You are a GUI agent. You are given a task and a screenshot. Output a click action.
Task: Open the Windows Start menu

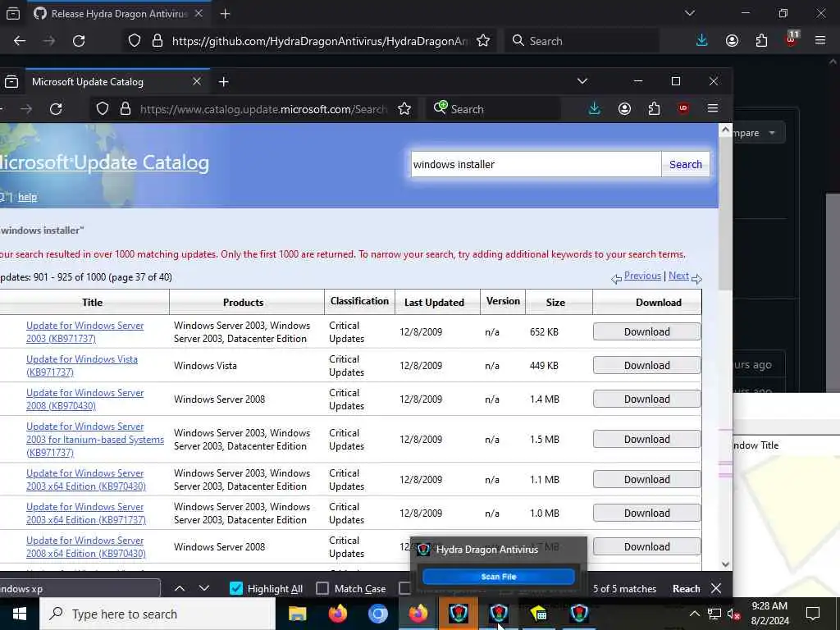20,614
